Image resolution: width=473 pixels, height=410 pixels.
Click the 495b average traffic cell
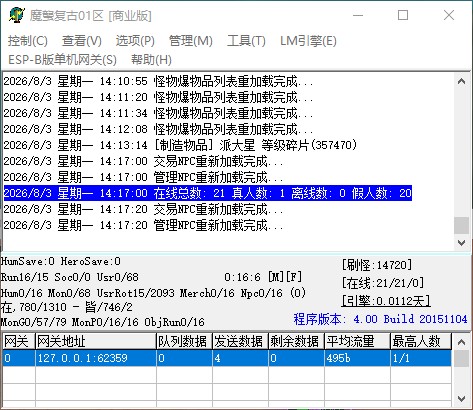tap(357, 358)
